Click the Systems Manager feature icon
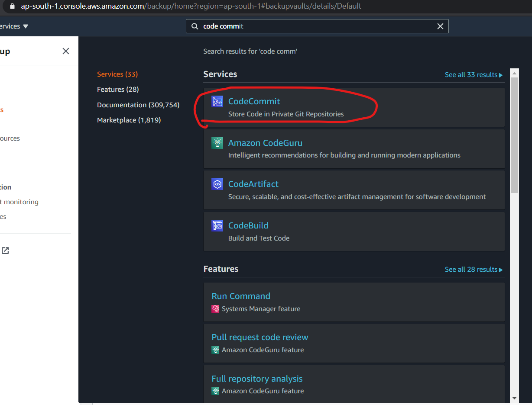Image resolution: width=532 pixels, height=405 pixels. click(215, 309)
